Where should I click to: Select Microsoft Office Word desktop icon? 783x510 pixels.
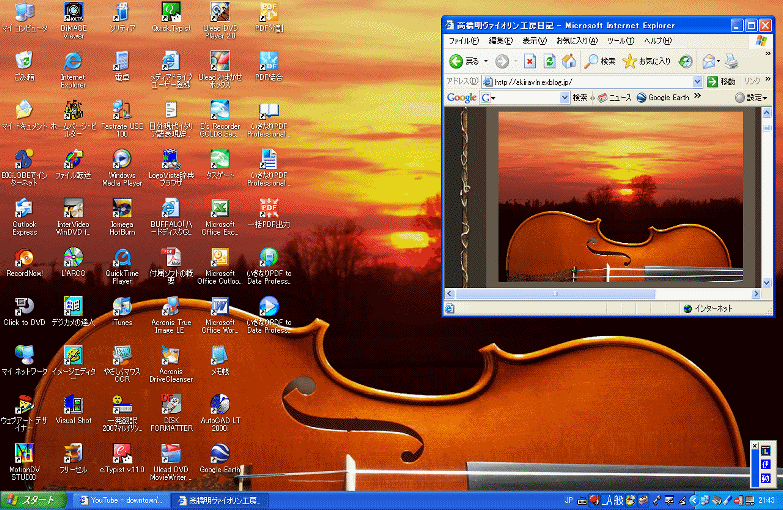click(x=220, y=315)
